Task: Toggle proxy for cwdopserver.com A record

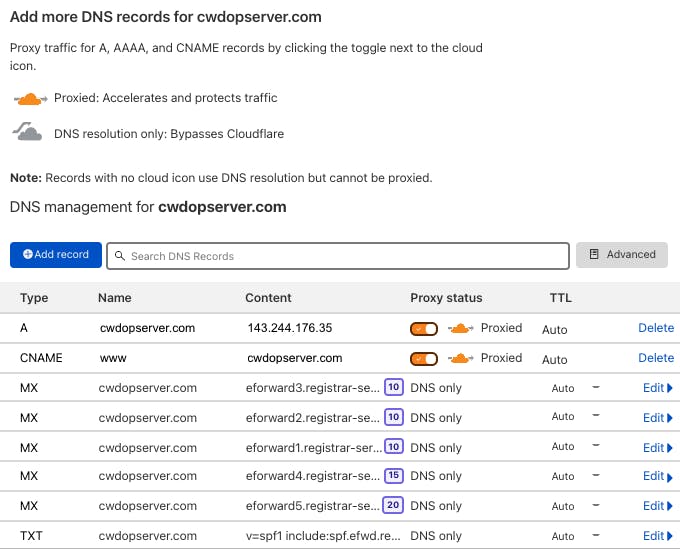Action: point(424,329)
